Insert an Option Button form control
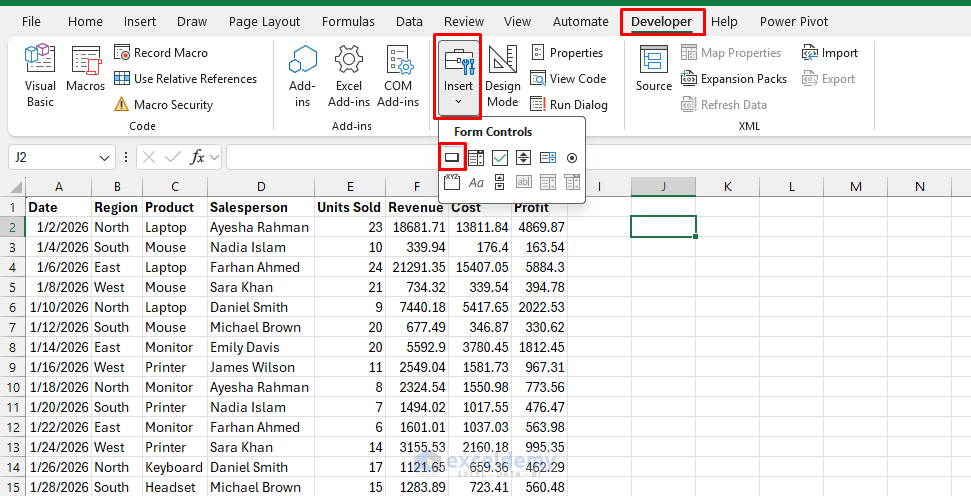The width and height of the screenshot is (971, 496). click(x=572, y=158)
